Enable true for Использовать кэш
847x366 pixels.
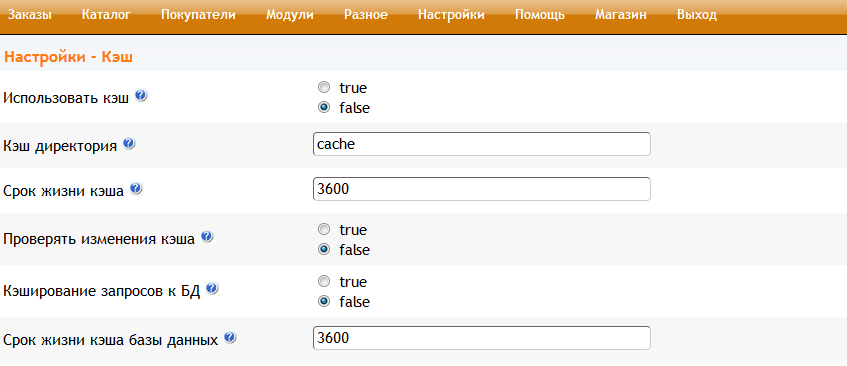click(324, 87)
